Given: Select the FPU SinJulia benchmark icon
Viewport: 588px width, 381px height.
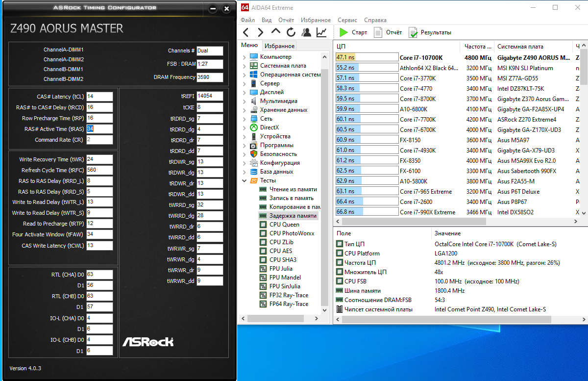Looking at the screenshot, I should 263,286.
